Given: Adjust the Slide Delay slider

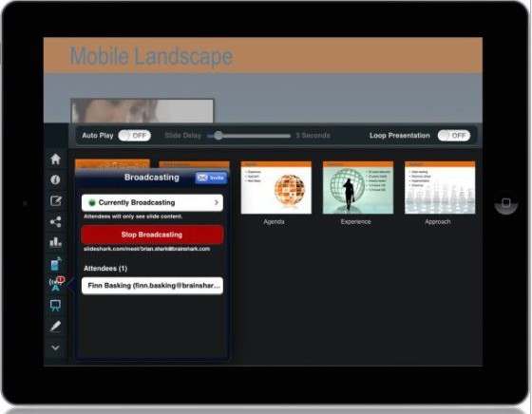Looking at the screenshot, I should coord(249,136).
